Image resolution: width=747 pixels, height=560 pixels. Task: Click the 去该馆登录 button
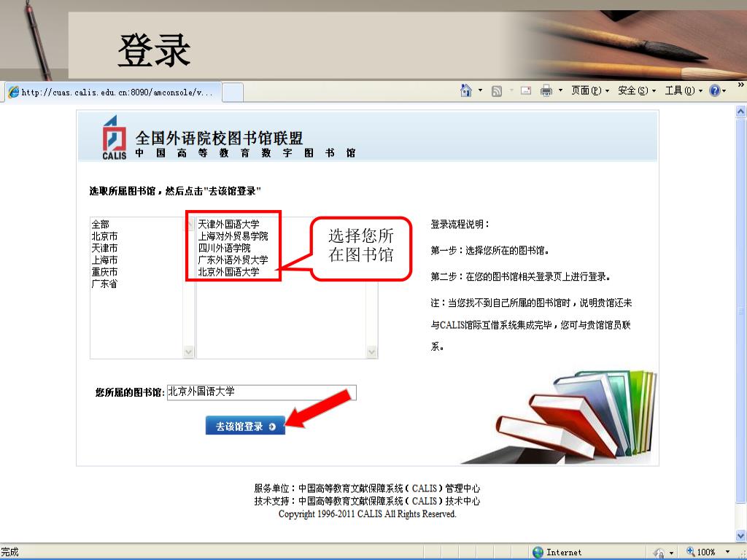[245, 426]
